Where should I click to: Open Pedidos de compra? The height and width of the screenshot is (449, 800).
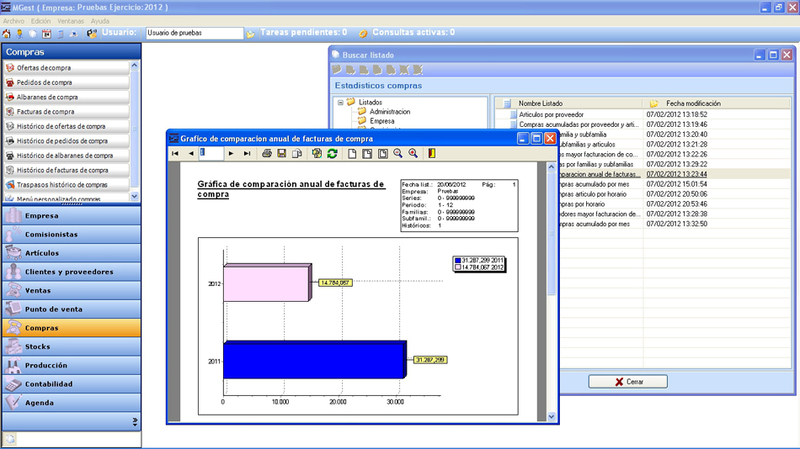(x=66, y=82)
